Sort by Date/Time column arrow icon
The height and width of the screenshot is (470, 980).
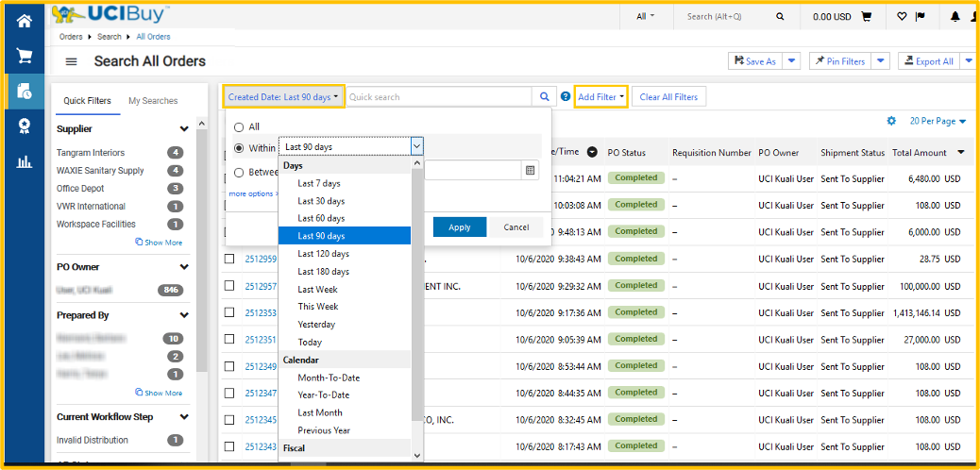(x=592, y=152)
